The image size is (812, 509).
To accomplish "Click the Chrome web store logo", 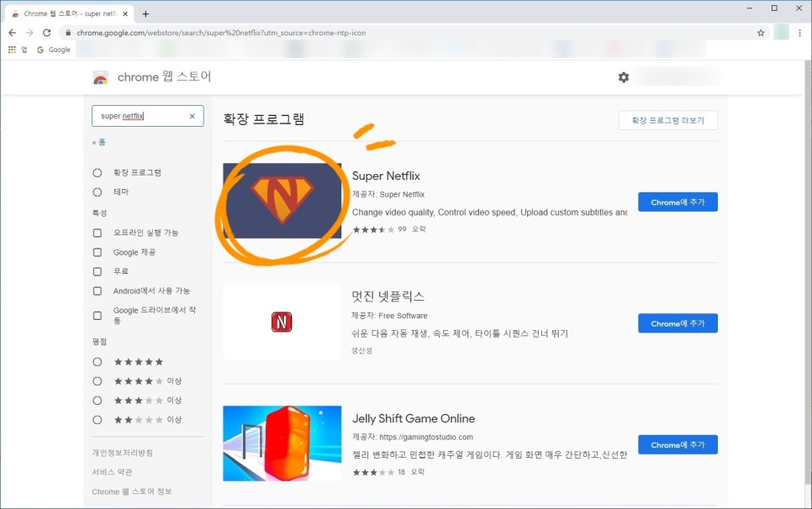I will click(101, 77).
